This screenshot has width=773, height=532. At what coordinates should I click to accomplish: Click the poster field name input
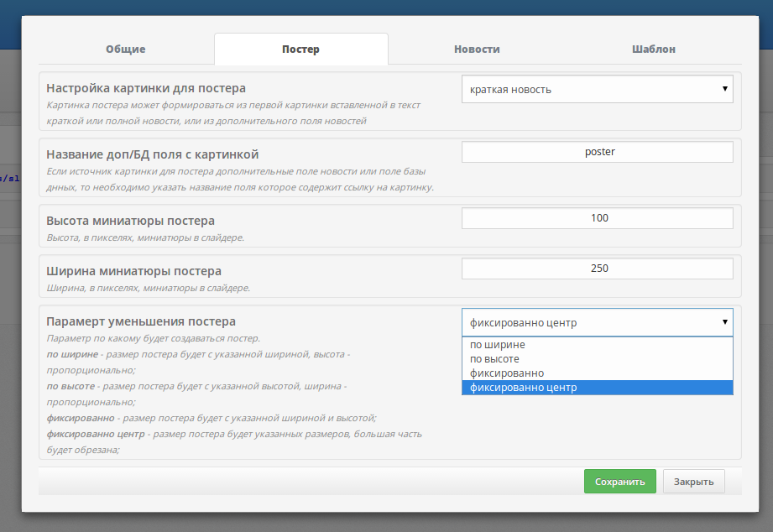tap(597, 152)
